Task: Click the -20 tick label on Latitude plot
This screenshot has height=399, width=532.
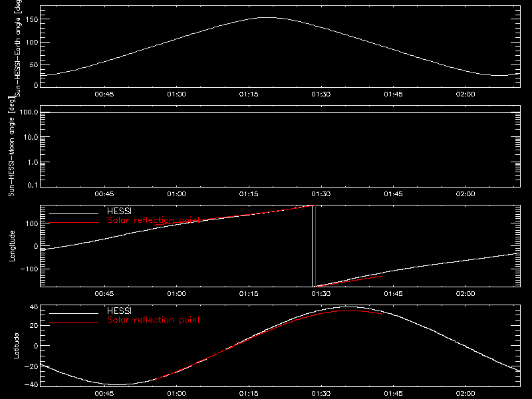Action: point(31,366)
